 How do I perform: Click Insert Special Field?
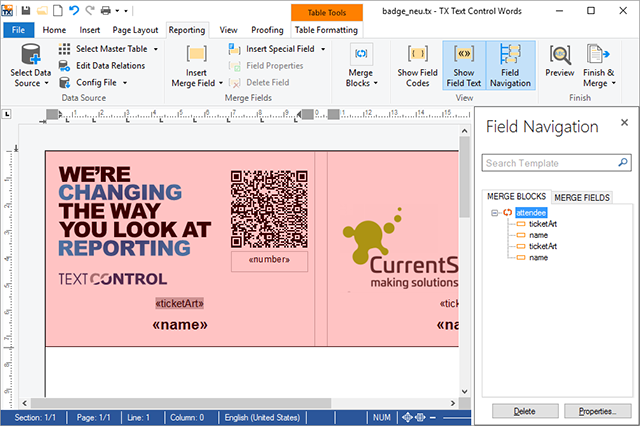point(280,49)
